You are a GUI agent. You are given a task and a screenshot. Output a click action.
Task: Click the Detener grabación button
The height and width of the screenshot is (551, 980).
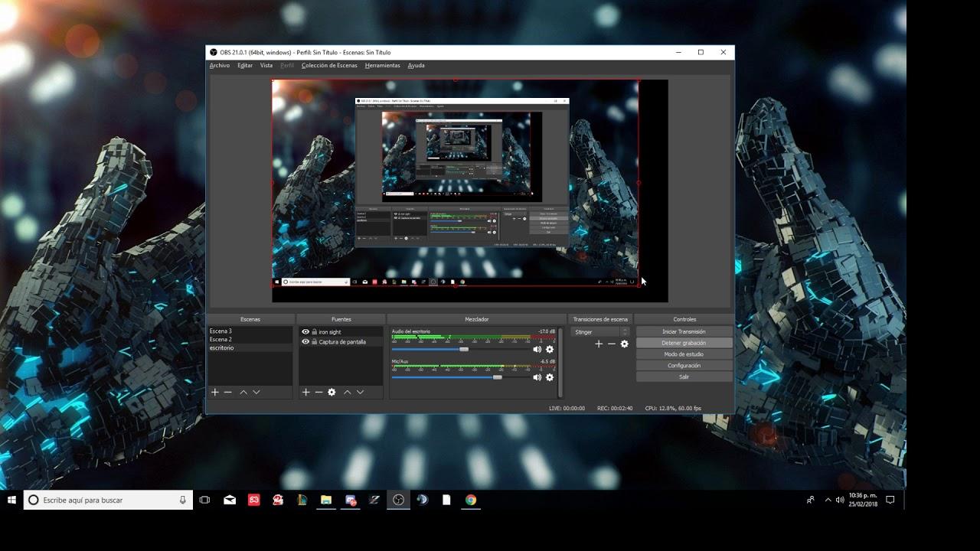click(684, 343)
